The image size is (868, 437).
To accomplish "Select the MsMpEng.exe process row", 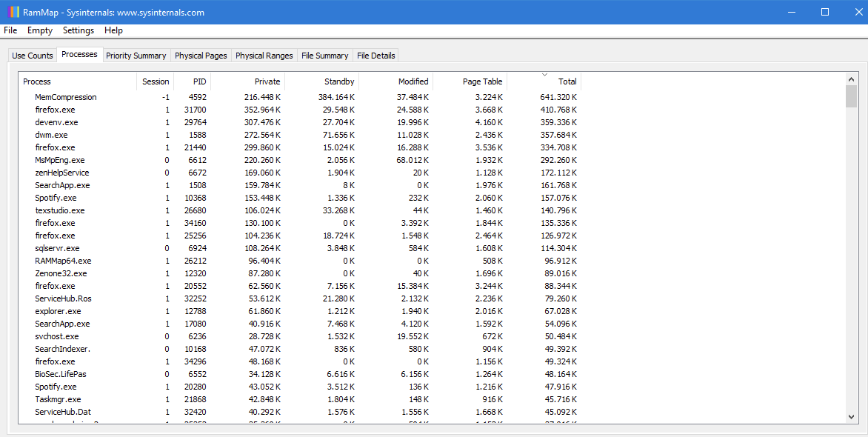I will [299, 160].
